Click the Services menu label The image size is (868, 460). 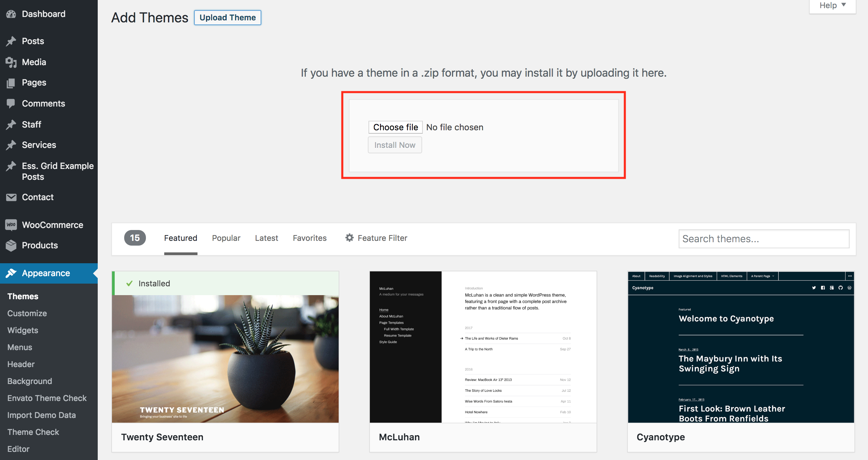[x=39, y=145]
